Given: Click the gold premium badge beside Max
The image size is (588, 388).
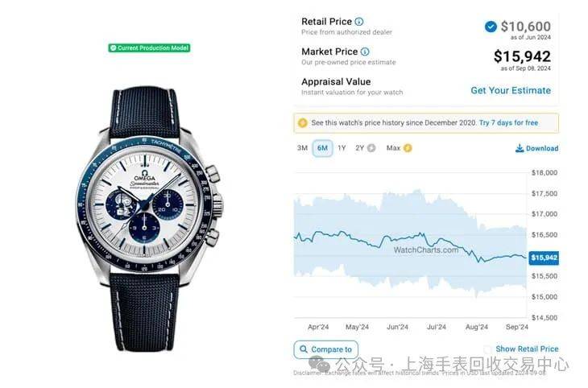Looking at the screenshot, I should point(408,148).
